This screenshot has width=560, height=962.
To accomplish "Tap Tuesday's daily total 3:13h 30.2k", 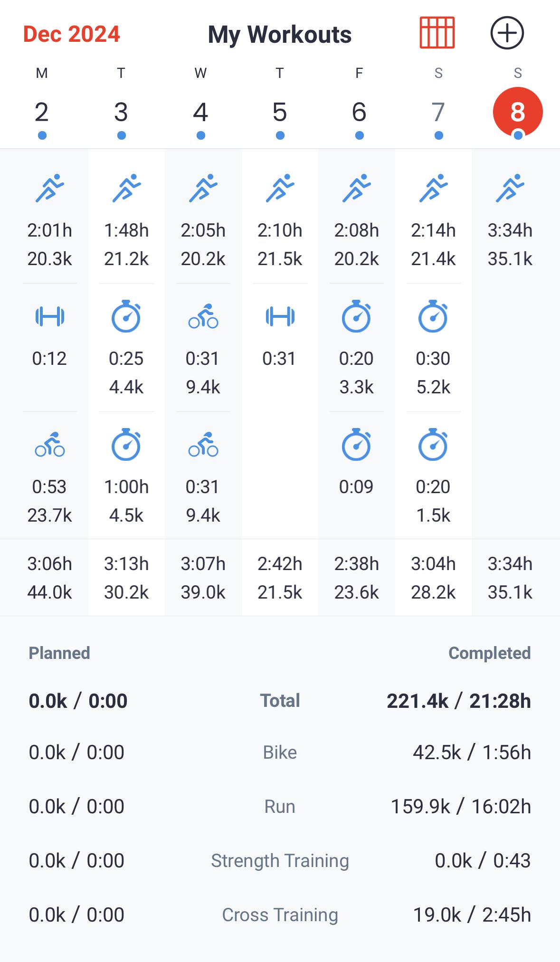I will tap(126, 578).
